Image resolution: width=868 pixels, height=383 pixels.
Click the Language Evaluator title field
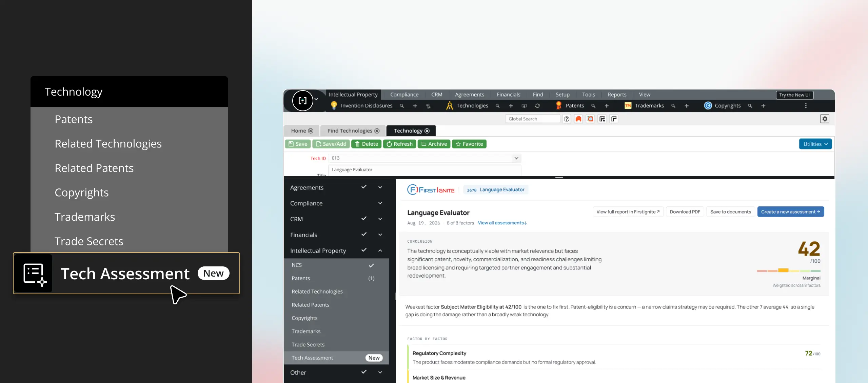(425, 170)
